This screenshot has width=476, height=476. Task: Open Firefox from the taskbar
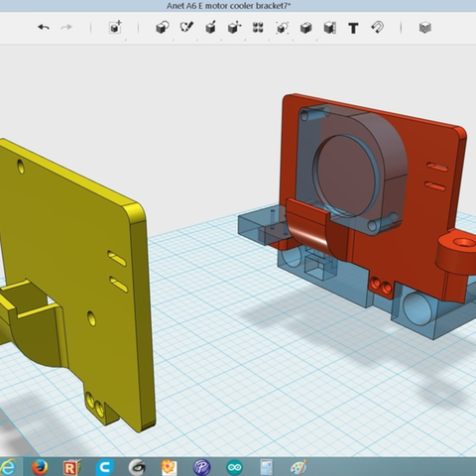pos(40,467)
